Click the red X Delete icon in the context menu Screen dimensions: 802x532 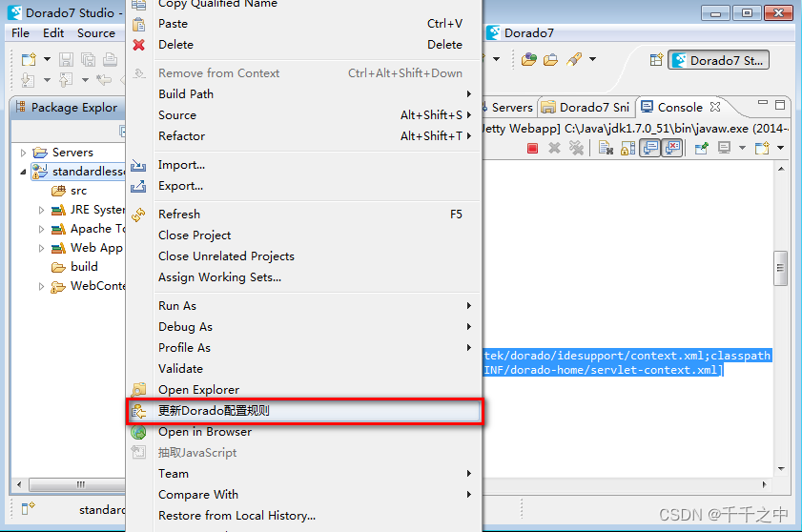tap(138, 45)
